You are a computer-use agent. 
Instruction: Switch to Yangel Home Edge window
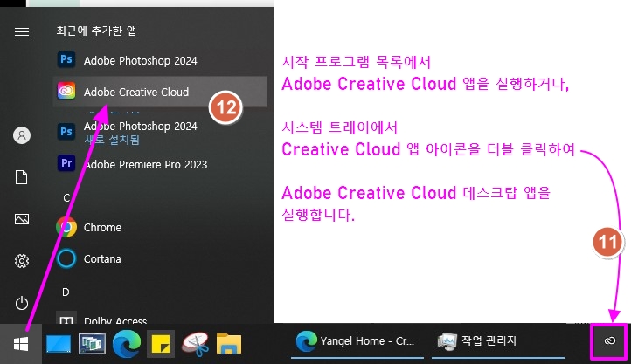coord(357,341)
